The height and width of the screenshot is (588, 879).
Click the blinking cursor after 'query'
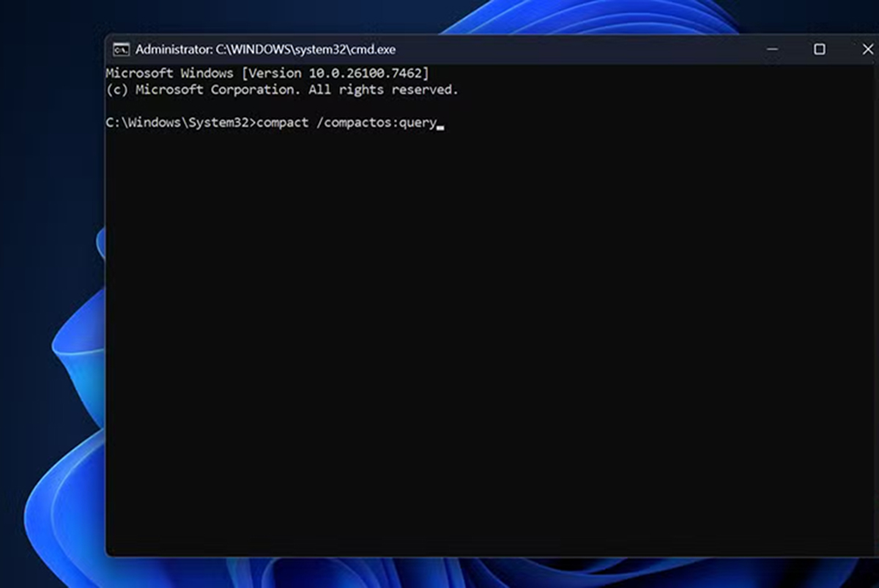440,124
